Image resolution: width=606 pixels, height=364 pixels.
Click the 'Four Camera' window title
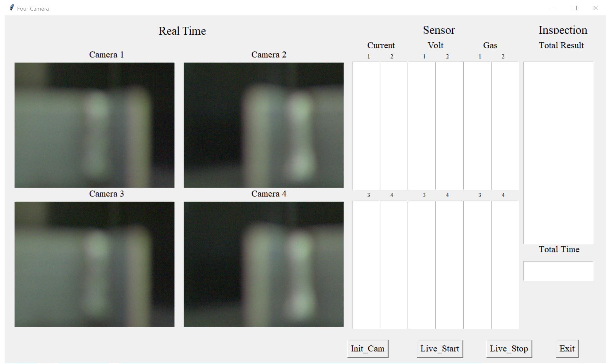click(33, 9)
